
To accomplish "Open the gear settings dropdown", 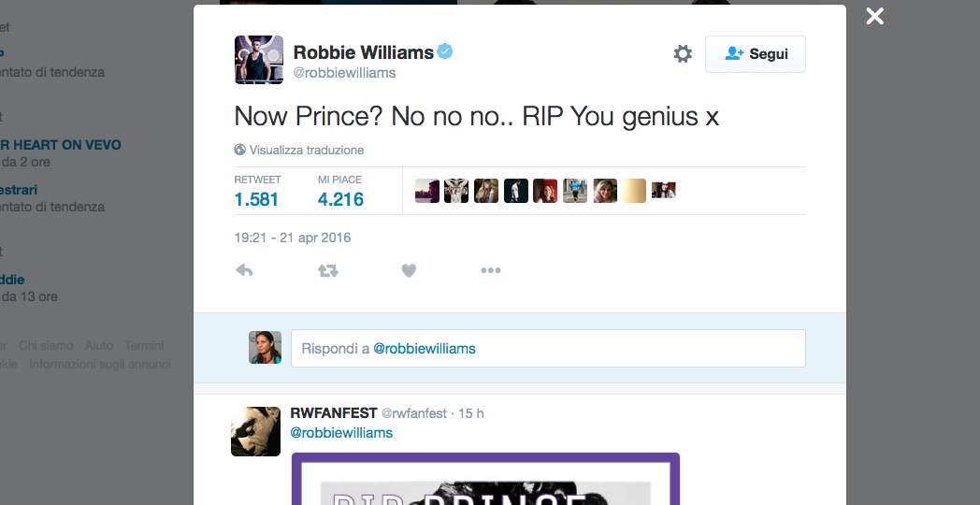I will pos(683,54).
